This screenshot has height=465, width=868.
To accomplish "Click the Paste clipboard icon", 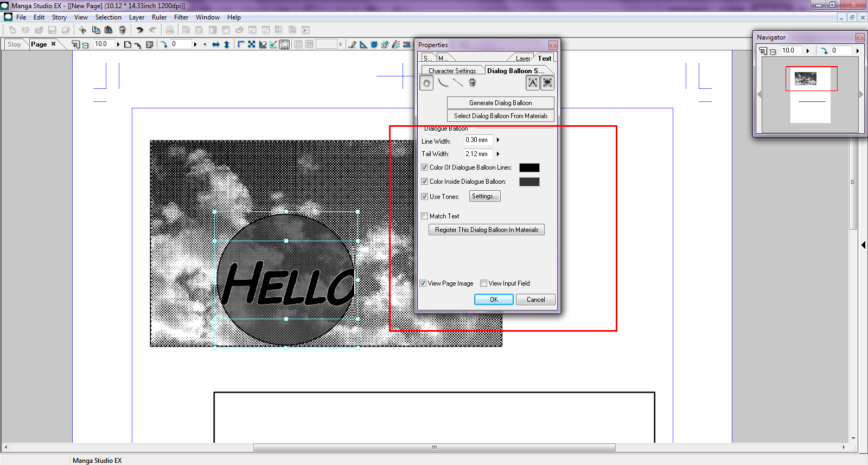I will tap(108, 30).
